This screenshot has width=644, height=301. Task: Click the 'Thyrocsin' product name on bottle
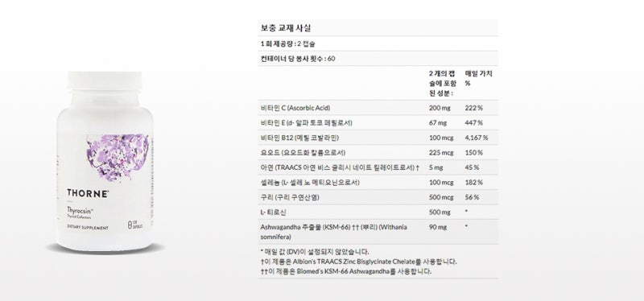[80, 210]
